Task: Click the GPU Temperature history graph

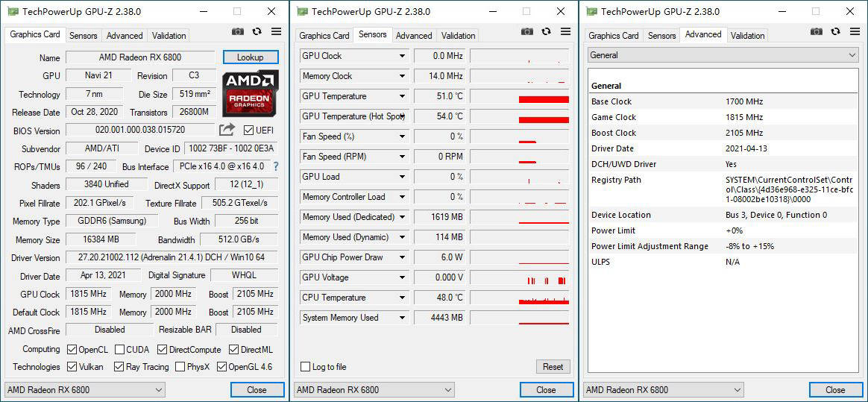Action: click(520, 96)
